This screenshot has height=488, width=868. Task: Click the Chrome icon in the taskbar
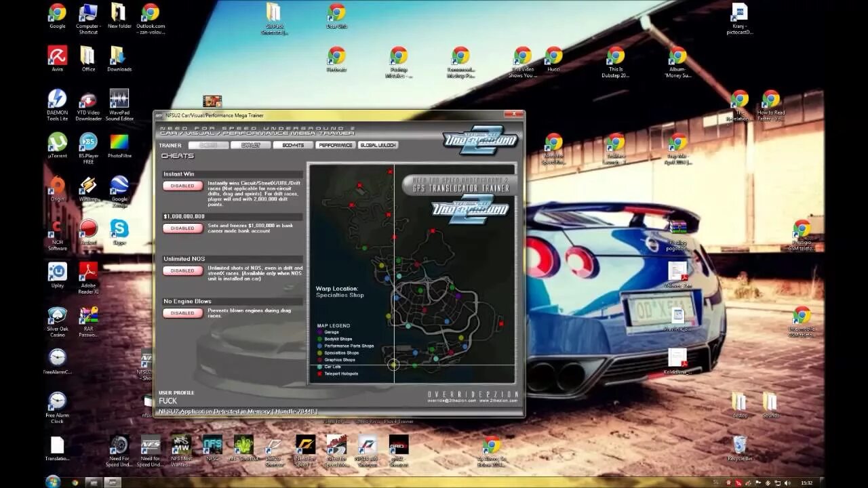coord(75,483)
